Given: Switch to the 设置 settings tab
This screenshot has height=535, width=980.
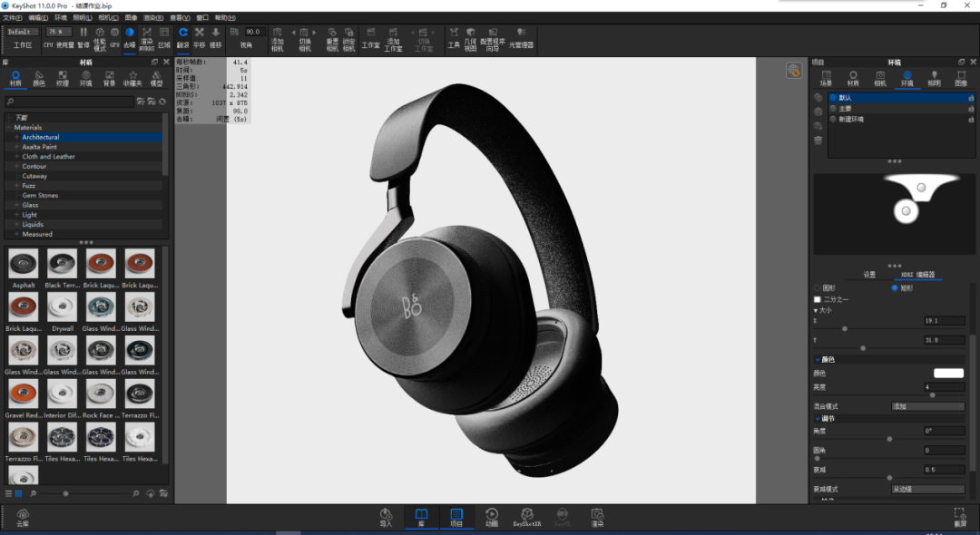Looking at the screenshot, I should pos(869,275).
